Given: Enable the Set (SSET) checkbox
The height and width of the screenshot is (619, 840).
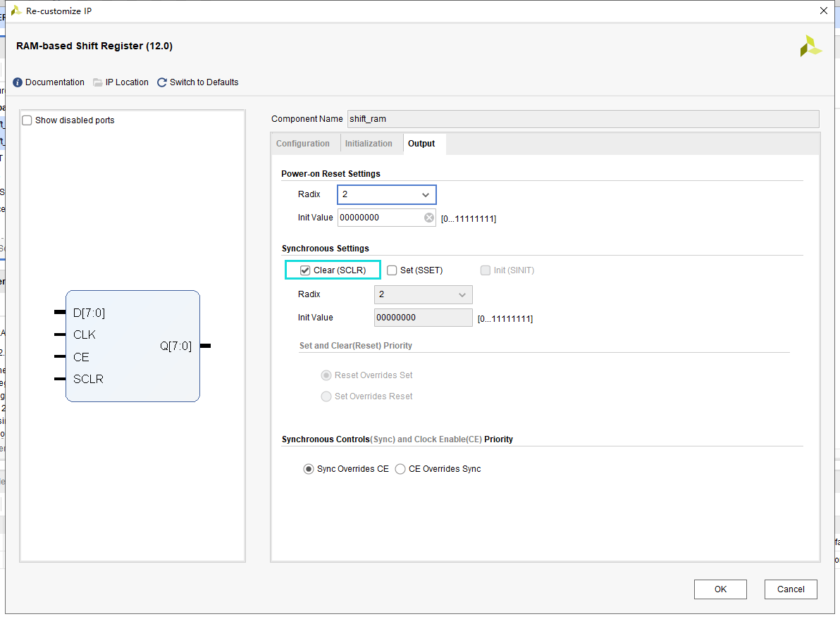Looking at the screenshot, I should (x=392, y=270).
